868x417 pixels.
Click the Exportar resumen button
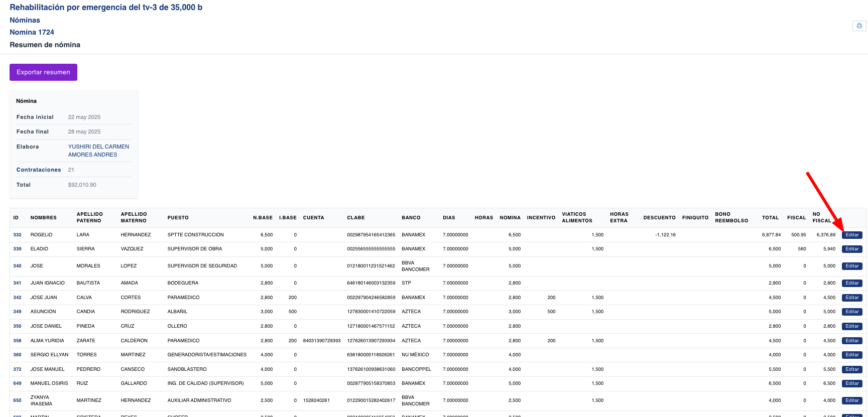point(43,72)
